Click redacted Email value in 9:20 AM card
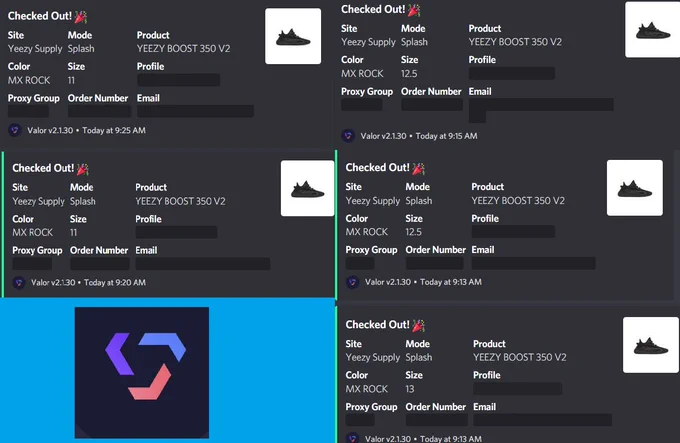Screen dimensions: 680x443 click(203, 264)
